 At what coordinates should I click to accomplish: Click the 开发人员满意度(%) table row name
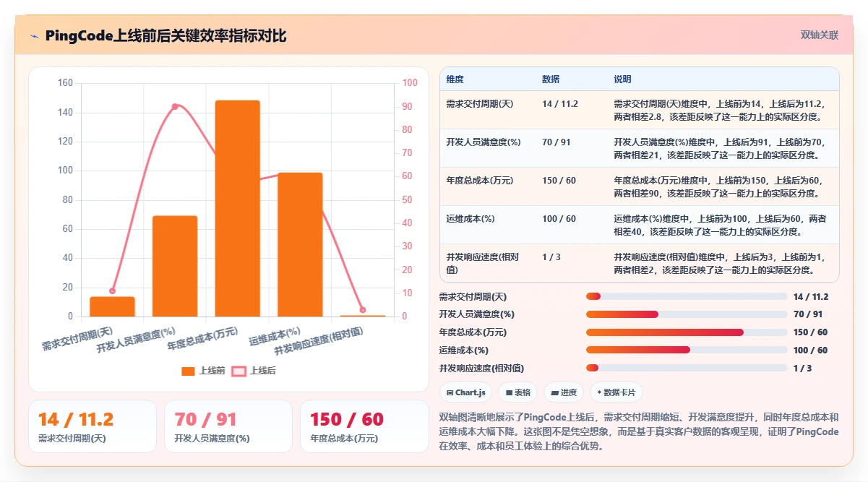[x=484, y=142]
